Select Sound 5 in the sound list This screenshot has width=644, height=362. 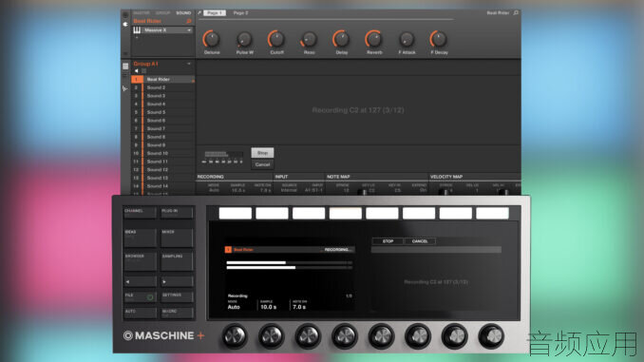[x=163, y=112]
